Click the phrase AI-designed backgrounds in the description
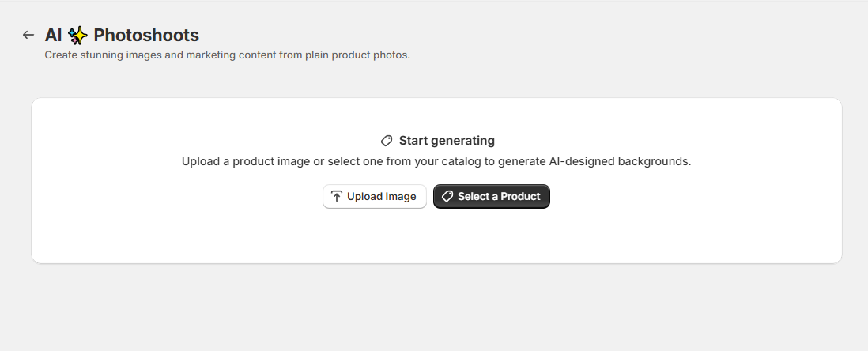This screenshot has width=868, height=351. click(620, 161)
